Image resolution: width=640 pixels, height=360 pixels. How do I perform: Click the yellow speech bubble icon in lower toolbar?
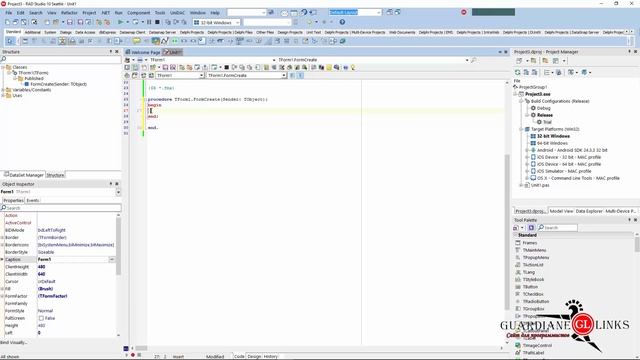137,41
